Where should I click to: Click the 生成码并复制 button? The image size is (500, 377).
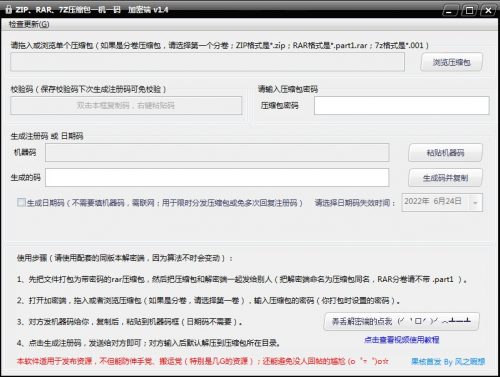(445, 178)
